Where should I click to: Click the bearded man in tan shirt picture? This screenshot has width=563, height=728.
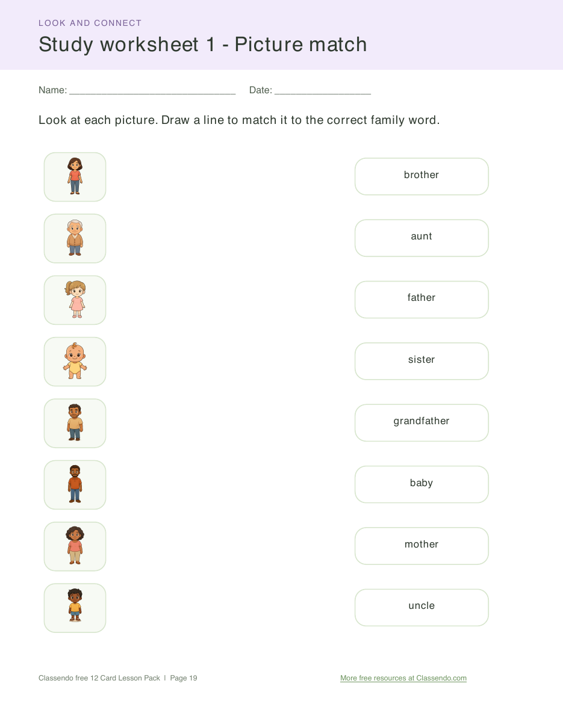[75, 423]
